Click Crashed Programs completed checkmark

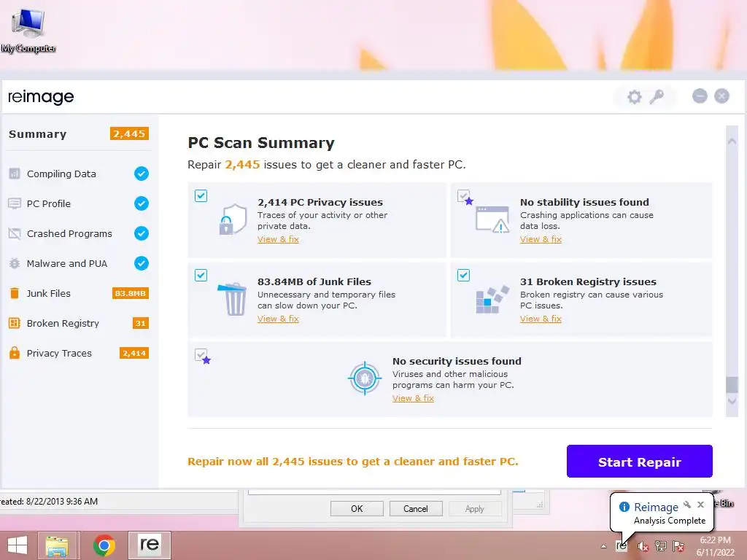click(141, 233)
